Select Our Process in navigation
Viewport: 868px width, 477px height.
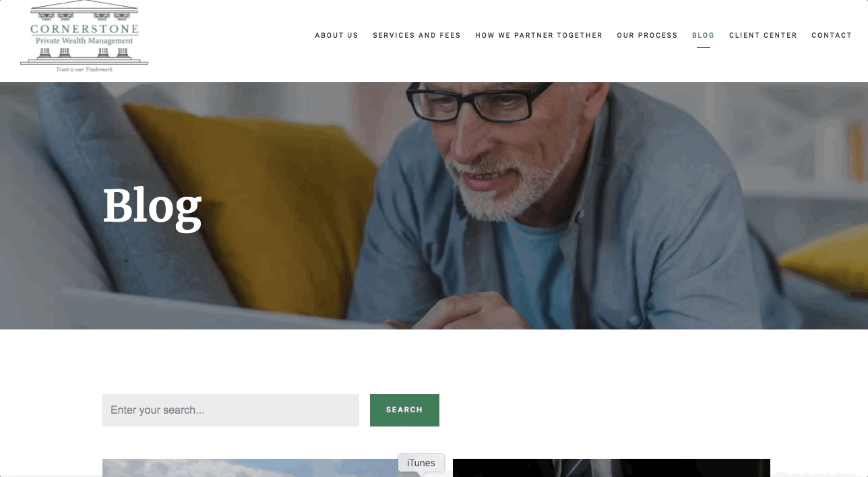(x=647, y=35)
